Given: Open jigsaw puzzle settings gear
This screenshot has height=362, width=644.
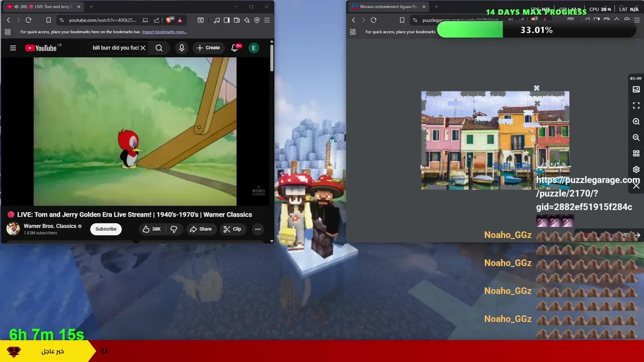Looking at the screenshot, I should coord(636,169).
